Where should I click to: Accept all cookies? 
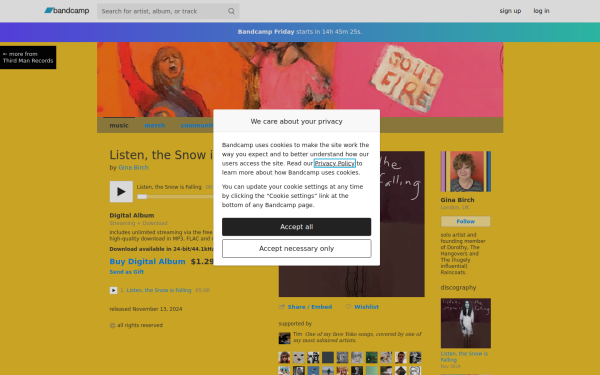point(297,227)
